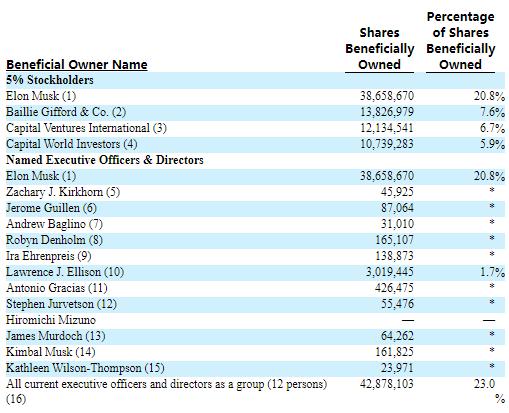509x413 pixels.
Task: Select Lawrence J. Ellison's 1.7% cell
Action: tap(492, 272)
